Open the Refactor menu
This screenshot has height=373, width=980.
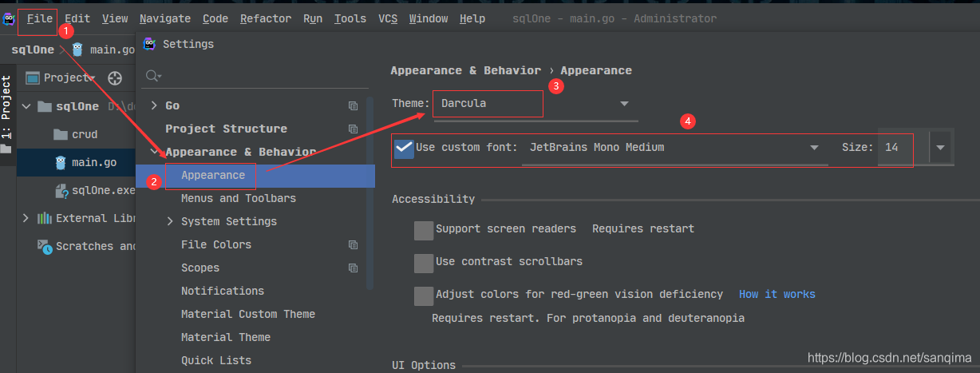coord(266,18)
